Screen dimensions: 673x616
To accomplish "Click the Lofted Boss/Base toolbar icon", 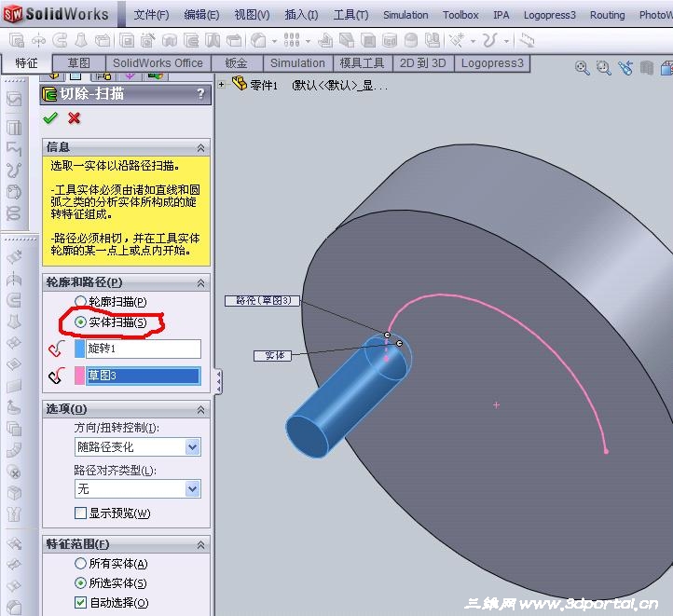I will pyautogui.click(x=81, y=40).
